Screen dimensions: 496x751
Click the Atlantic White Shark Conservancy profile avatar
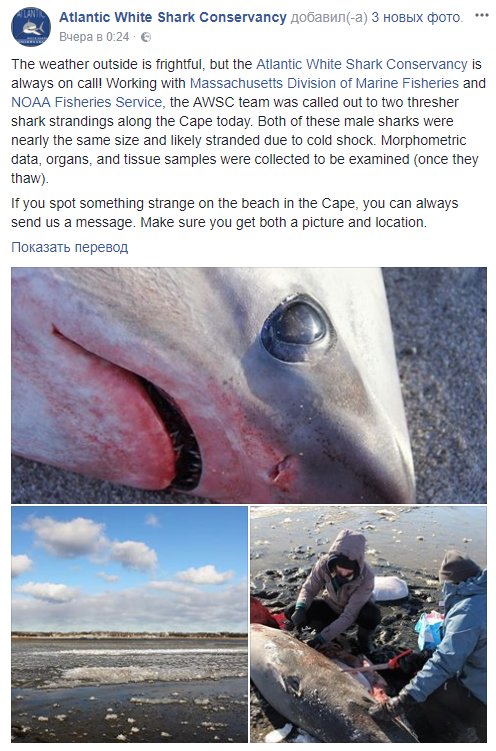click(x=31, y=27)
